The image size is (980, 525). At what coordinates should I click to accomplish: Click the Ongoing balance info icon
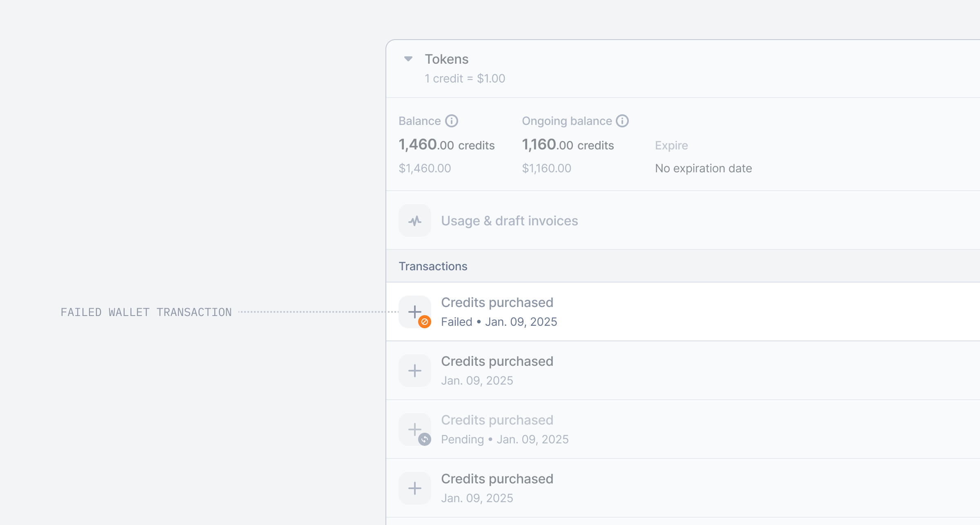tap(622, 121)
